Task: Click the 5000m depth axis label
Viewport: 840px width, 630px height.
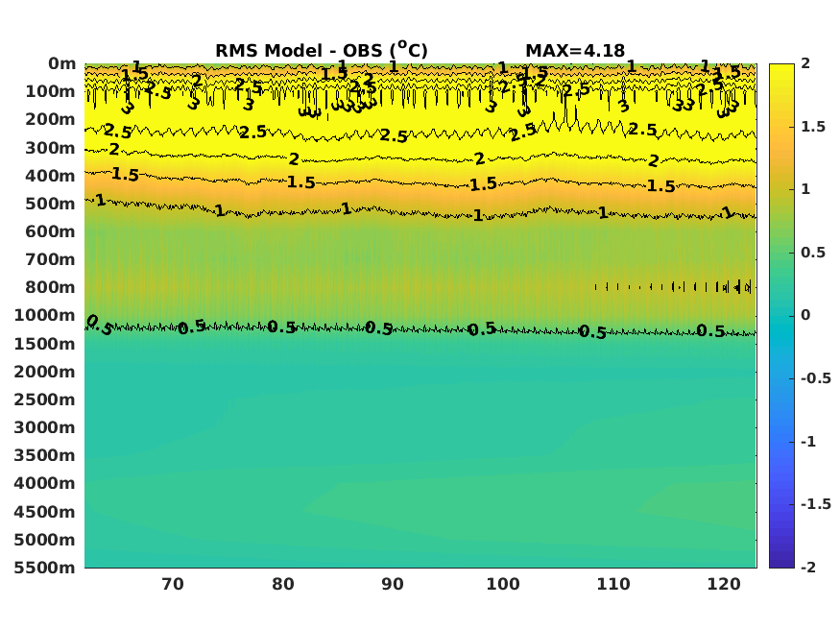Action: [45, 540]
